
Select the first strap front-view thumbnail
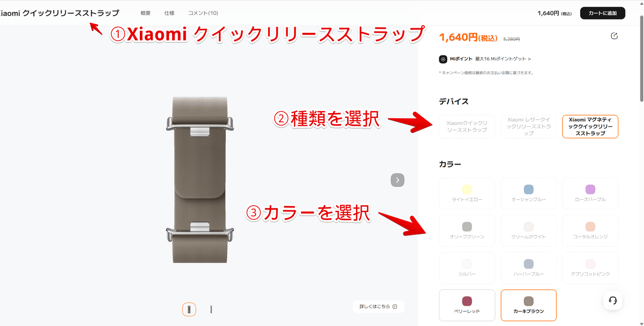click(189, 309)
